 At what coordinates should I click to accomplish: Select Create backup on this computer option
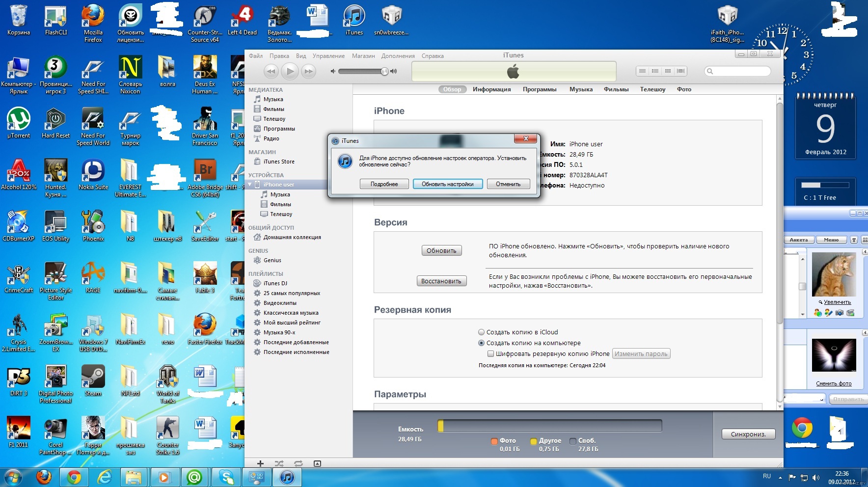coord(482,343)
